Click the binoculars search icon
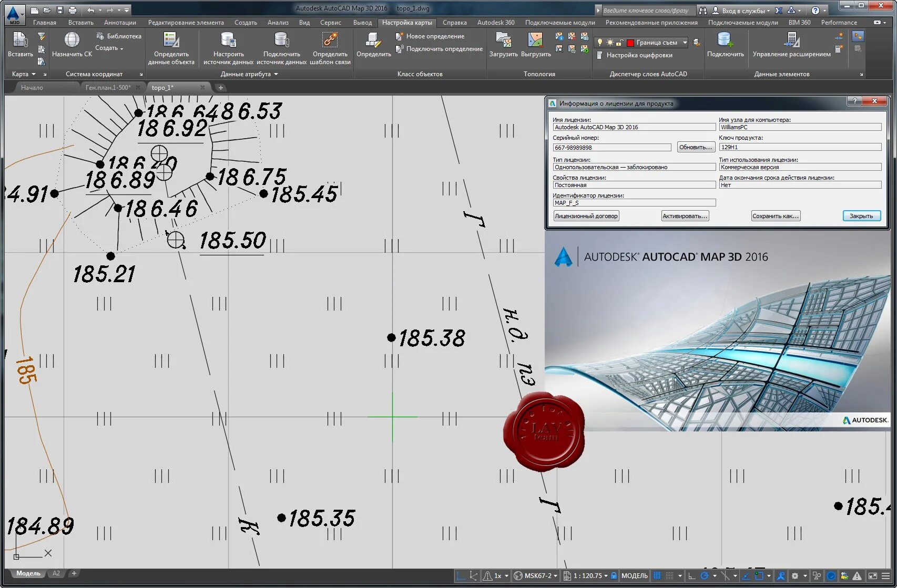897x588 pixels. click(703, 11)
